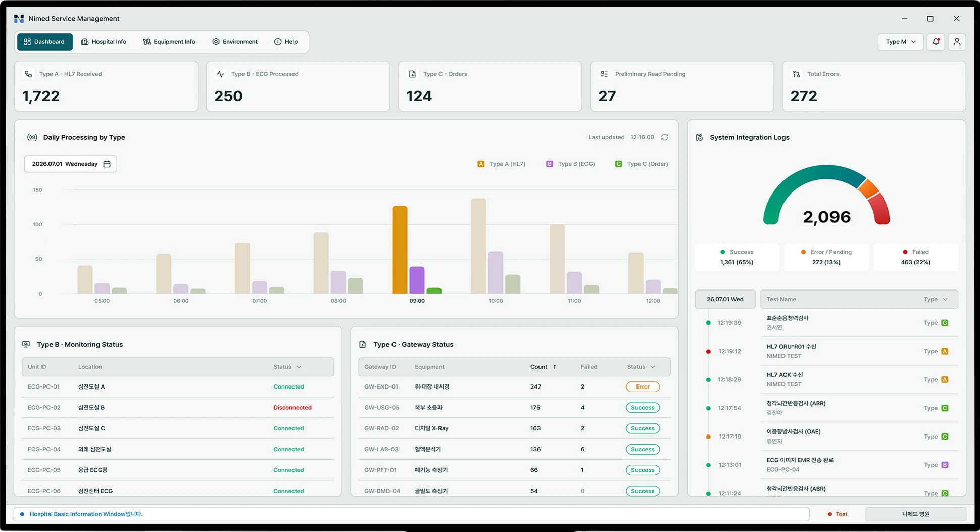Click the Type B Monitoring Status monitor icon

26,344
